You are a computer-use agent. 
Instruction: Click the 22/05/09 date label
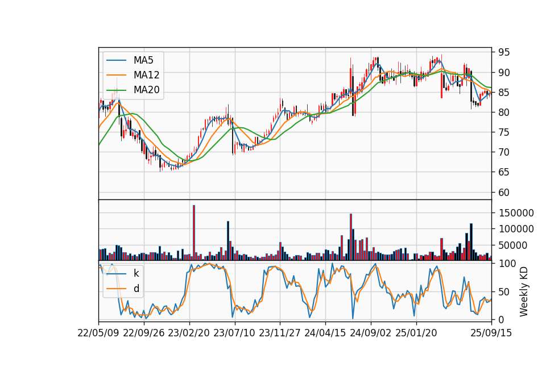(98, 333)
